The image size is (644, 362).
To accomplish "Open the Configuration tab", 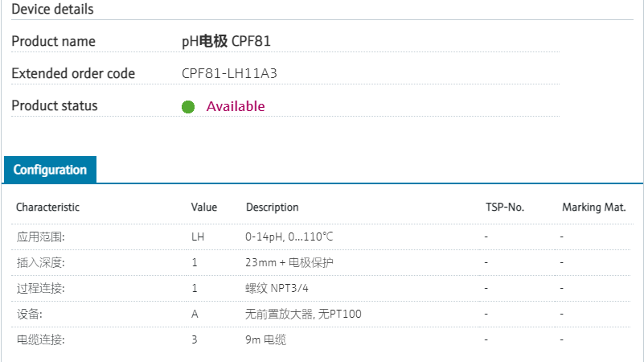I will 50,170.
